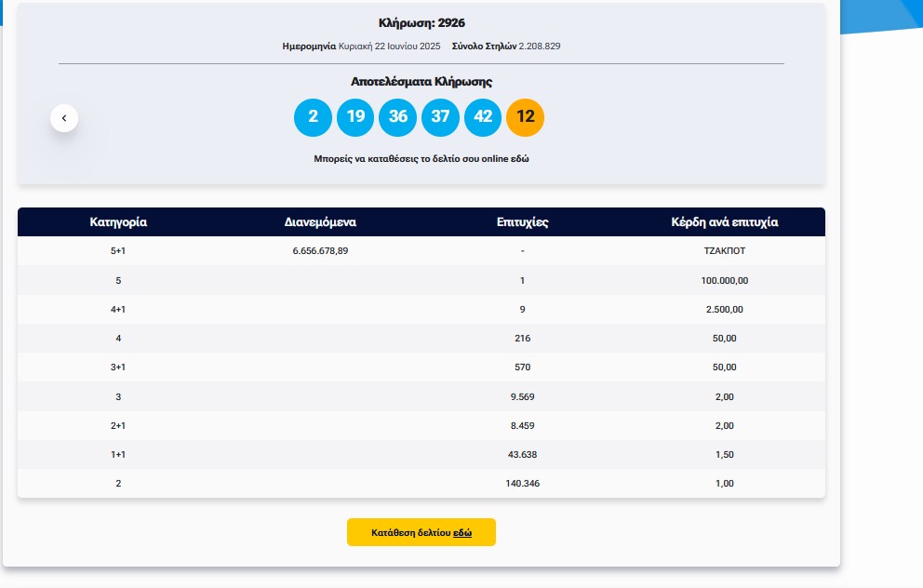Select the 5+1 category row
The image size is (923, 588).
coord(421,251)
